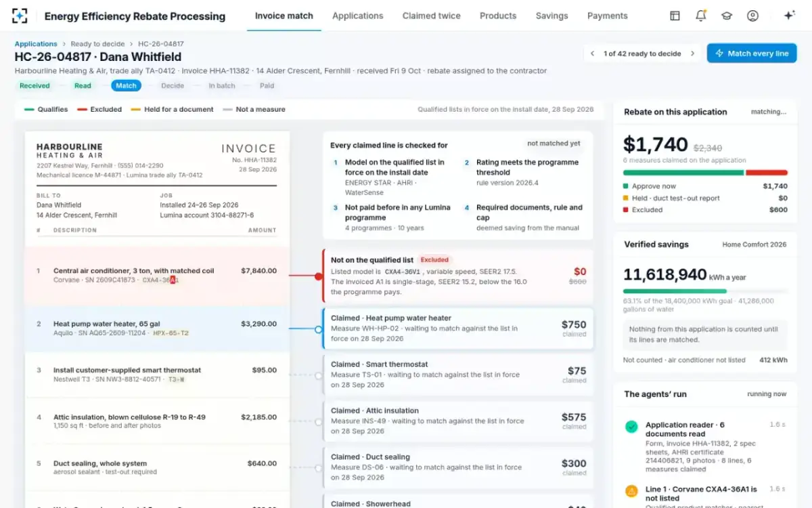This screenshot has width=812, height=508.
Task: Click the connector dot for duct sealing line
Action: click(x=318, y=468)
